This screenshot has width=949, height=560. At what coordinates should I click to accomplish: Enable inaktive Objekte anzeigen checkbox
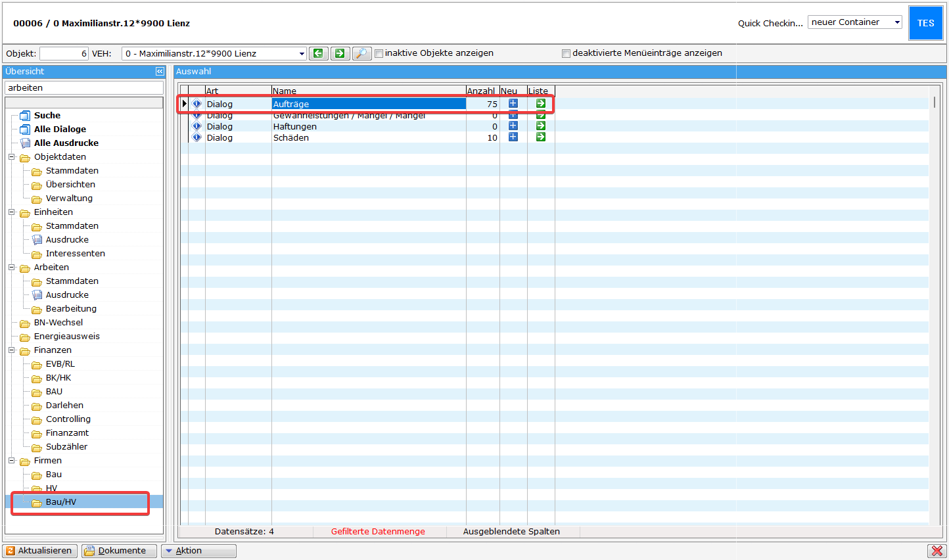[379, 54]
